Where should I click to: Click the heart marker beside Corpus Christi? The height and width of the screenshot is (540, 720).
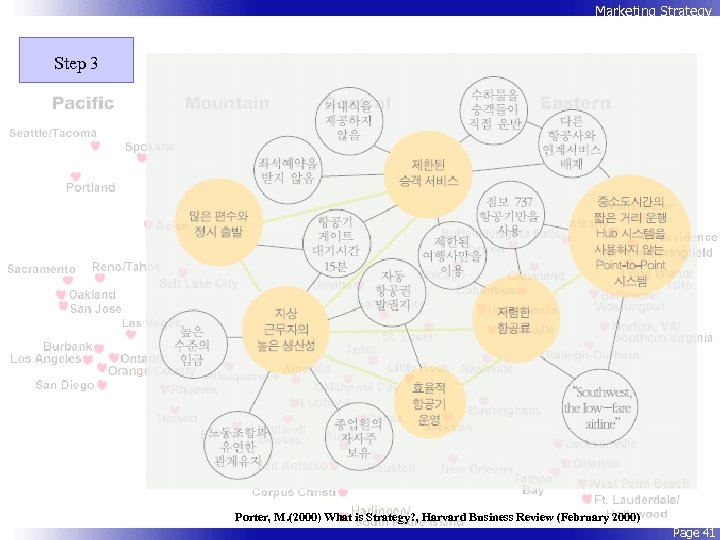(x=343, y=492)
